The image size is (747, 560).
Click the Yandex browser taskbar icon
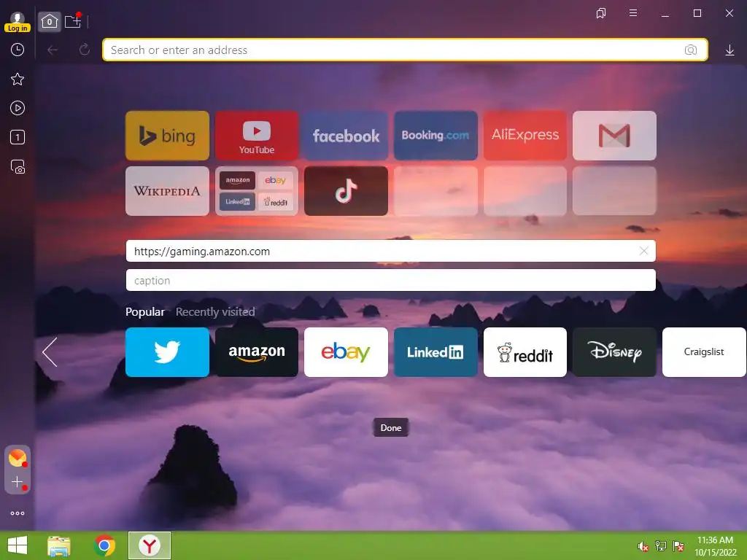click(x=149, y=545)
